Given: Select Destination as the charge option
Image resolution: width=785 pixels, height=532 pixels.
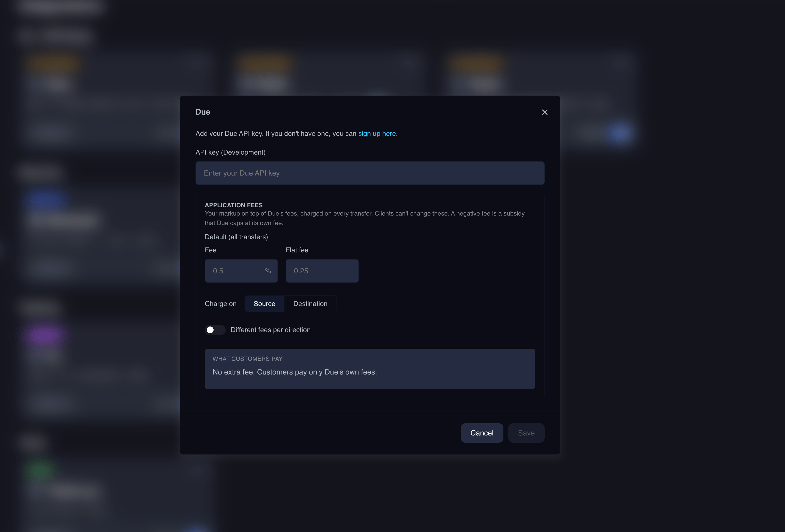Looking at the screenshot, I should (x=310, y=304).
